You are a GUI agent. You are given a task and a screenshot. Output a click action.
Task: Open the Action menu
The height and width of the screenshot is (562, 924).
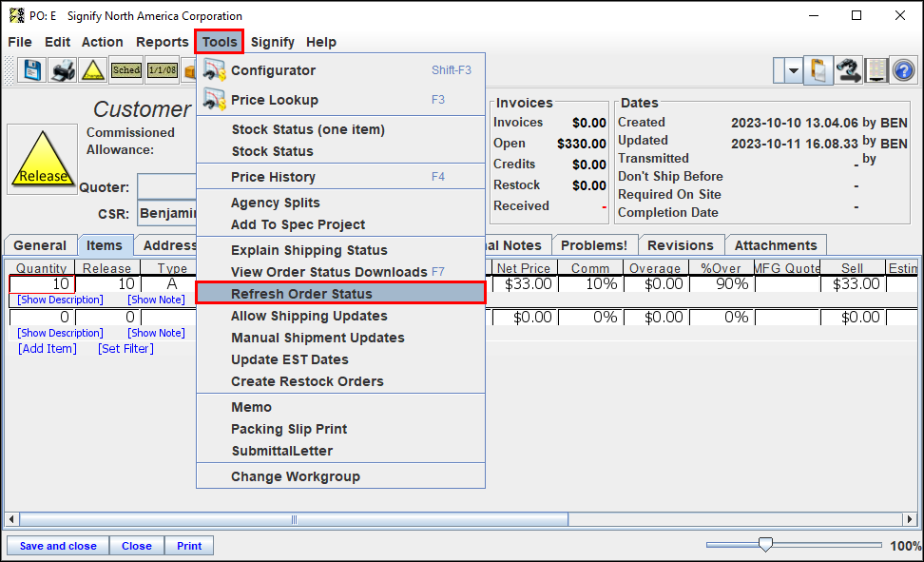click(x=102, y=42)
